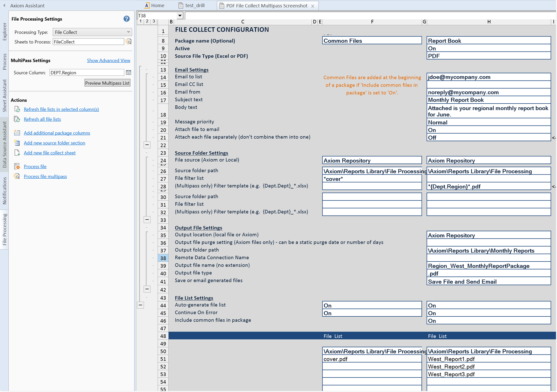
Task: Open the cell Name Box dropdown
Action: coord(180,15)
